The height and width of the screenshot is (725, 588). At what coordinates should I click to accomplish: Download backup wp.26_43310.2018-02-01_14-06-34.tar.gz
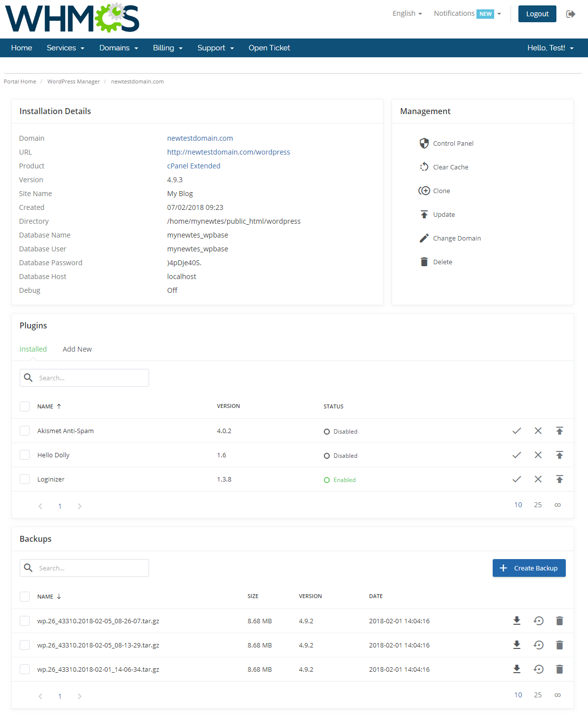click(517, 669)
